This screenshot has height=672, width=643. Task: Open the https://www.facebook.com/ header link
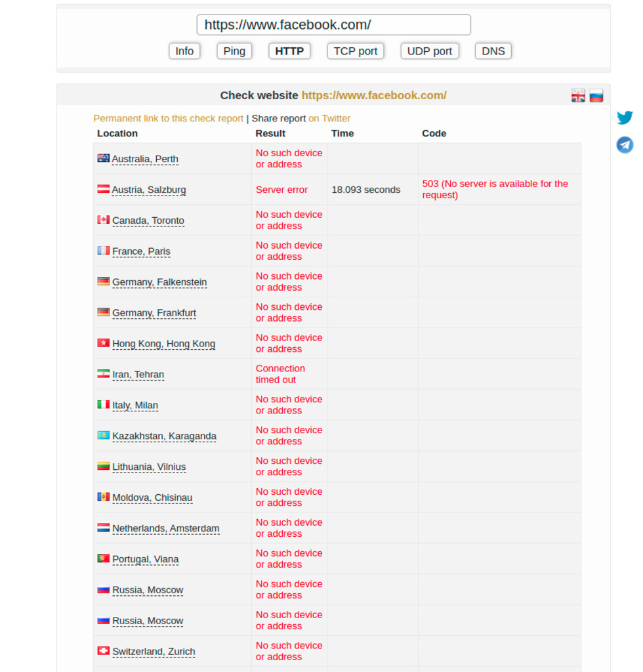pyautogui.click(x=374, y=95)
